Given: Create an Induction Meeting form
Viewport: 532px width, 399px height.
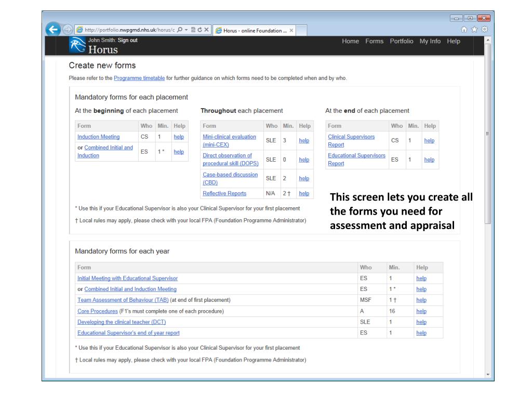Looking at the screenshot, I should 98,137.
